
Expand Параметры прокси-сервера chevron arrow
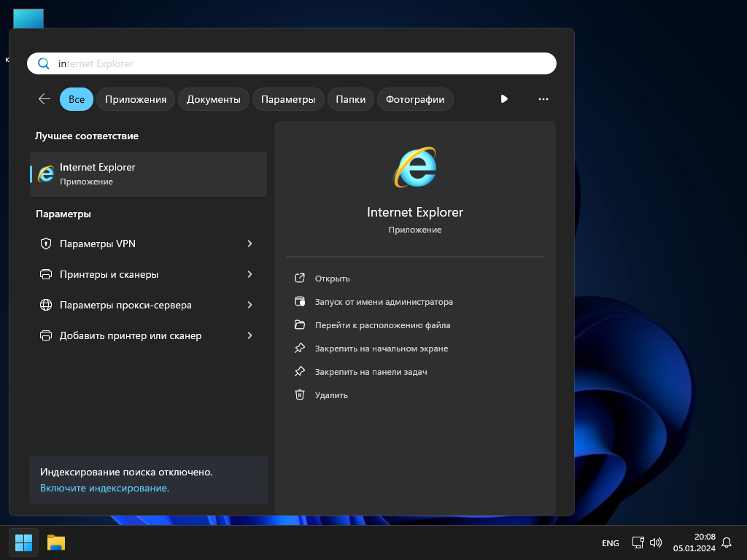tap(249, 305)
